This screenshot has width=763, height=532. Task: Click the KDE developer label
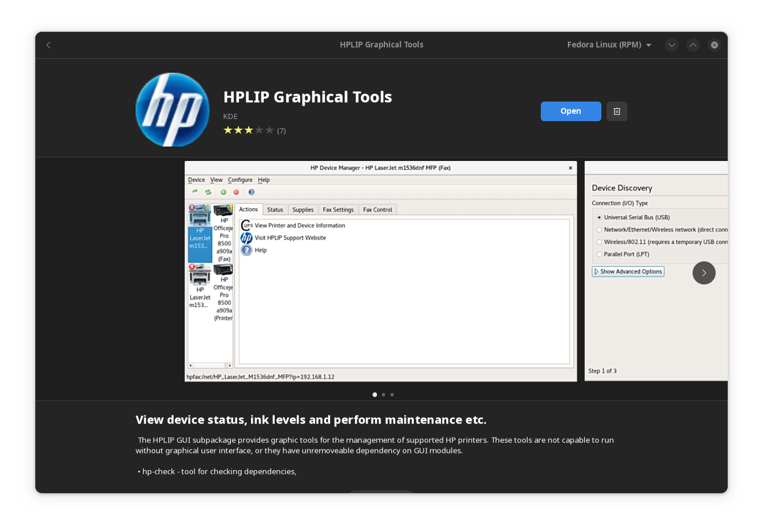click(x=230, y=117)
